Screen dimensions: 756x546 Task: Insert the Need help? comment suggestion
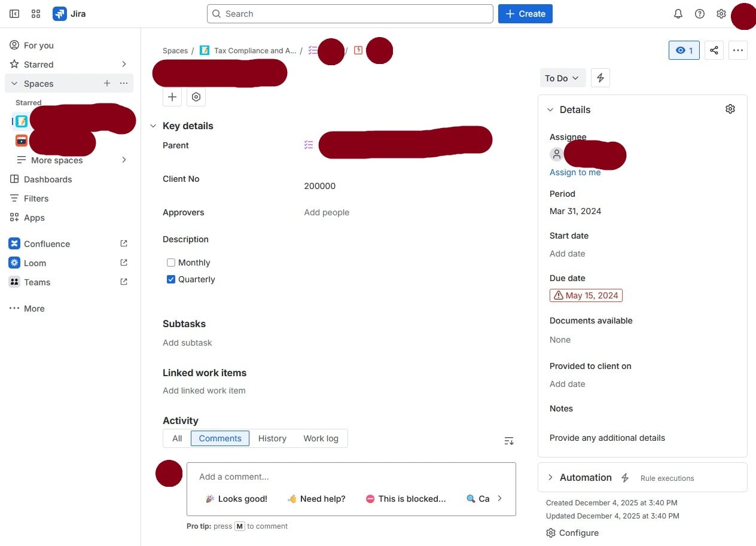(316, 499)
